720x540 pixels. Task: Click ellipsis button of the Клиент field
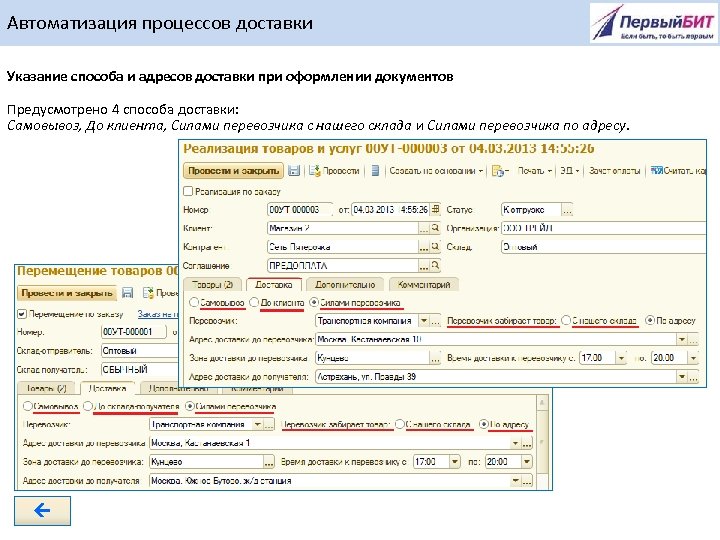pyautogui.click(x=424, y=228)
